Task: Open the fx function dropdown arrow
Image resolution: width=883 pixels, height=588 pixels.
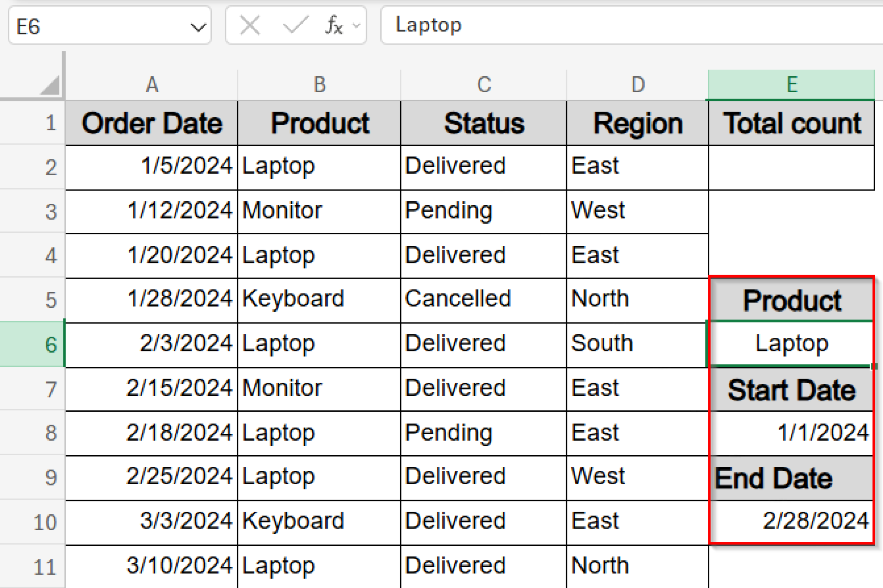Action: 355,26
